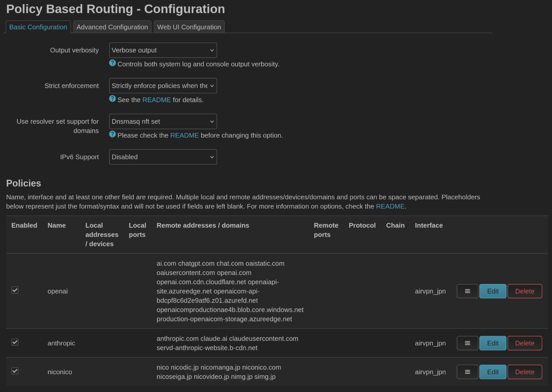
Task: Expand the Strict enforcement dropdown
Action: [x=163, y=86]
